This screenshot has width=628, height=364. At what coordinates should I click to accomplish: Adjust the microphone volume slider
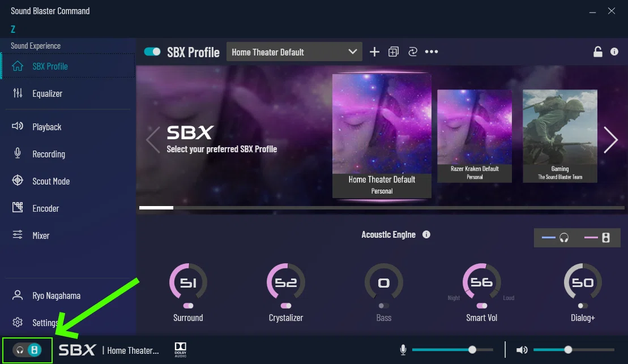(x=452, y=350)
